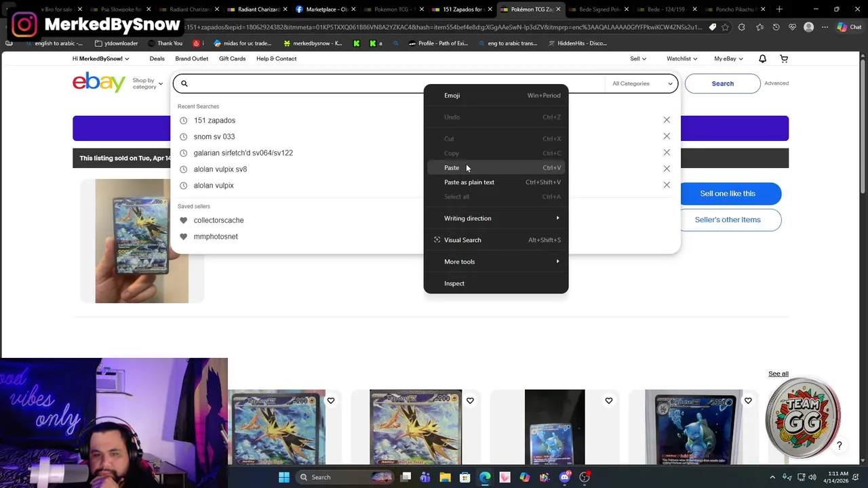This screenshot has width=868, height=488.
Task: Open the Windows Start button
Action: [x=284, y=477]
